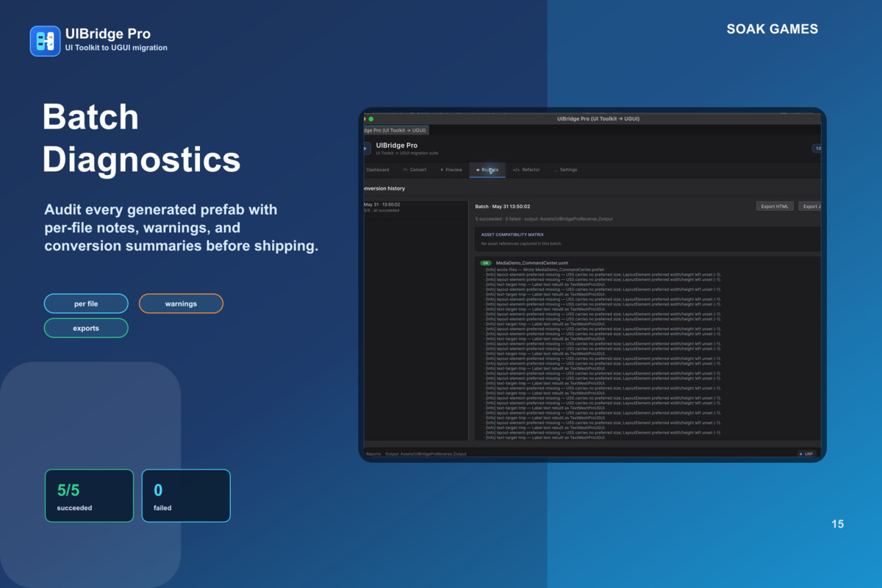
Task: Click the URP badge in the status bar
Action: coord(807,453)
